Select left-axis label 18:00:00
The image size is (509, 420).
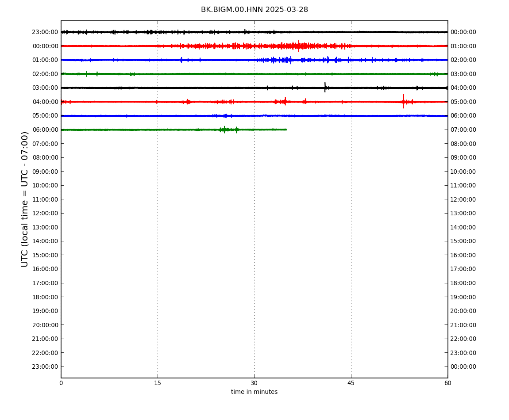[45, 297]
